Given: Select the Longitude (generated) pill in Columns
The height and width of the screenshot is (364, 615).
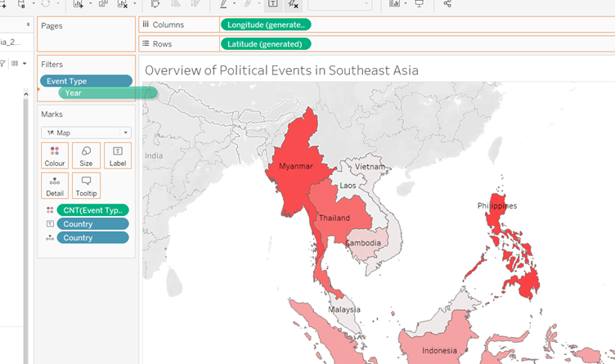Looking at the screenshot, I should (265, 25).
